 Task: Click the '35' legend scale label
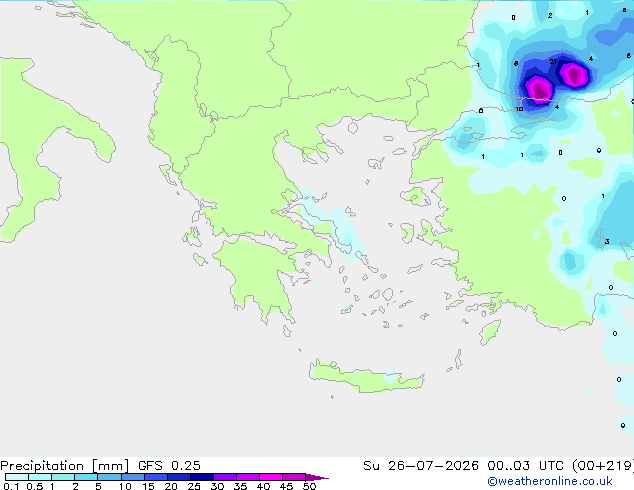240,486
